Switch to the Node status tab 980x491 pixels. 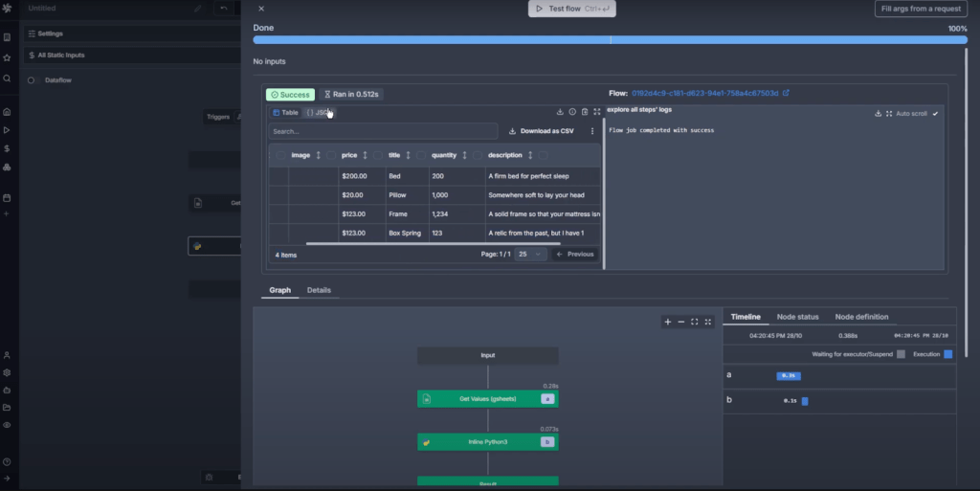pos(797,317)
